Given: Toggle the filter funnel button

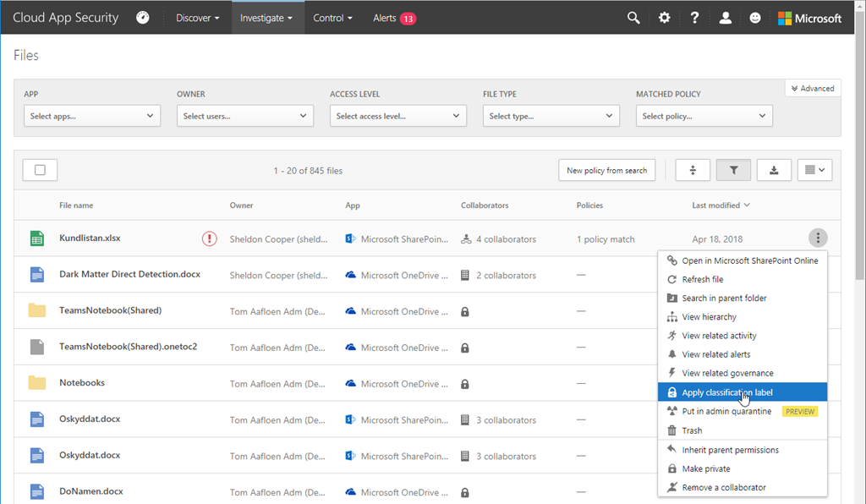Looking at the screenshot, I should 733,170.
